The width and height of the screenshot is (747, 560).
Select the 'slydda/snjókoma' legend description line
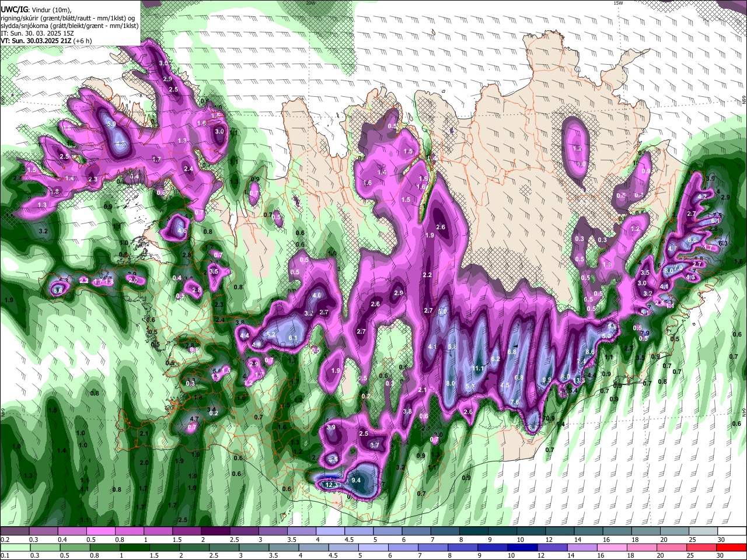tap(69, 26)
